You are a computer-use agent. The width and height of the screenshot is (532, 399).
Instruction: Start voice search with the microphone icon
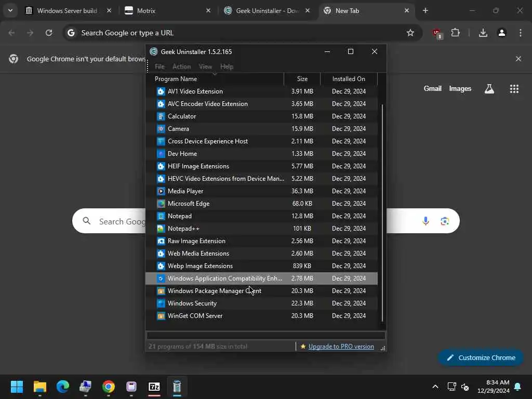click(x=425, y=221)
